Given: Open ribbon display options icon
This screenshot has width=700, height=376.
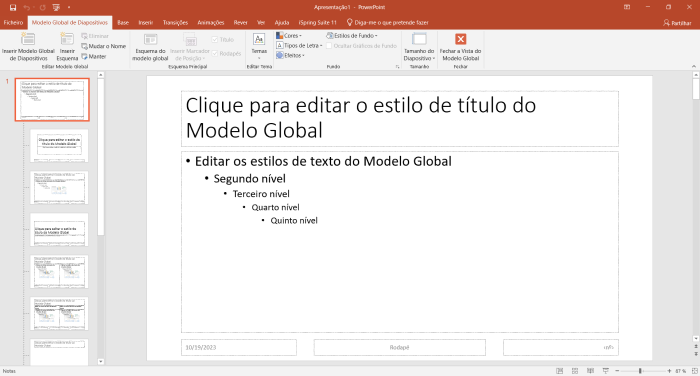Looking at the screenshot, I should (627, 7).
